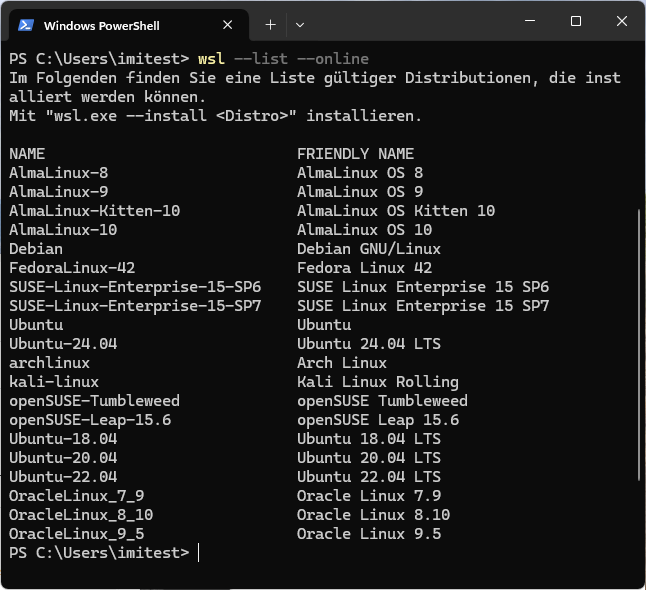Viewport: 646px width, 590px height.
Task: Click the 'kali-linux' distribution entry
Action: coord(54,382)
